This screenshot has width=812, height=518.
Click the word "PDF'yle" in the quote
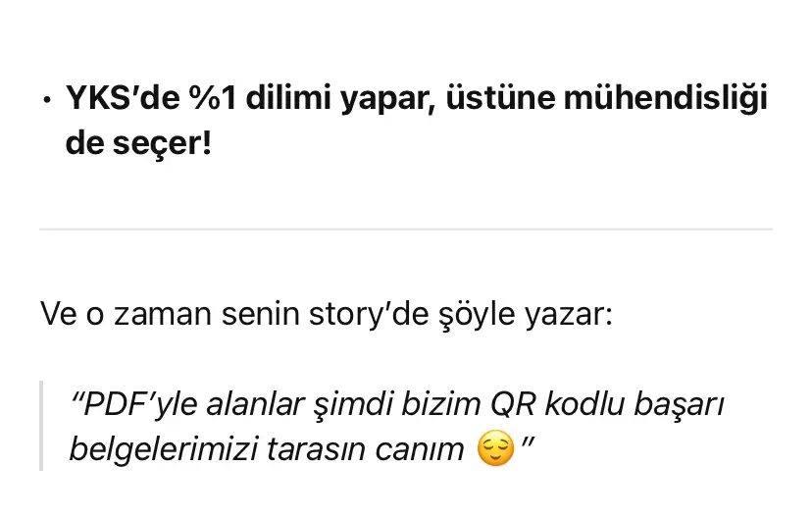[129, 404]
